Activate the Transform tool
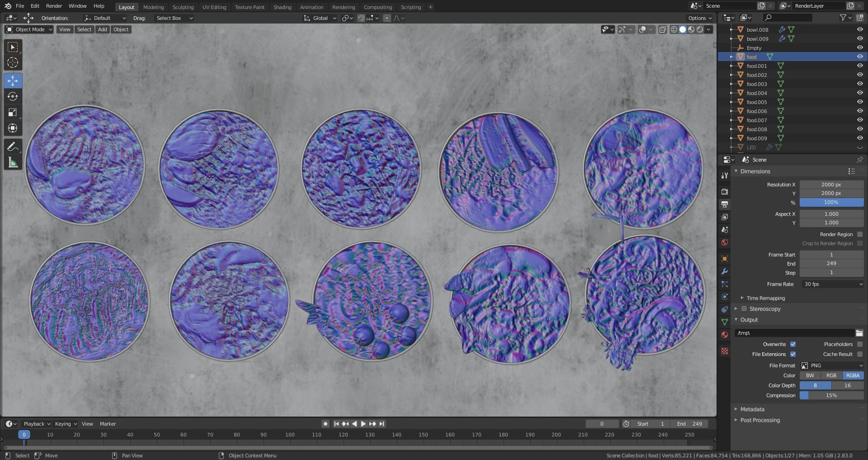 click(x=13, y=128)
